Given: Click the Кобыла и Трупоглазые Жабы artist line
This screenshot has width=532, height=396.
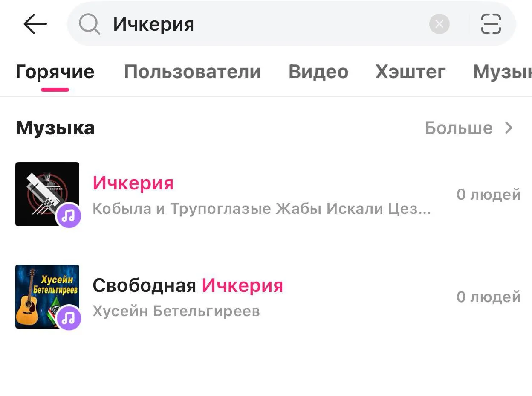Looking at the screenshot, I should tap(262, 209).
